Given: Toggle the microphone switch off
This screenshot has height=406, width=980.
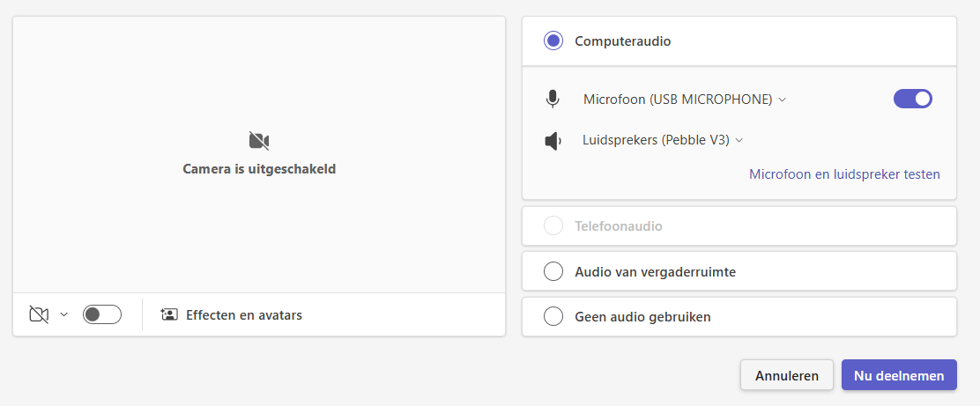Looking at the screenshot, I should (x=912, y=99).
